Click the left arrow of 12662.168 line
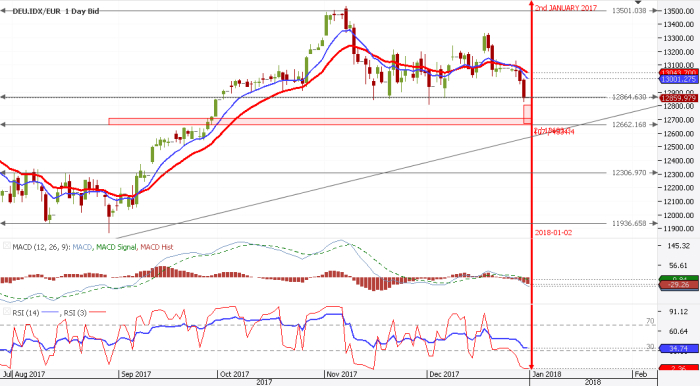The width and height of the screenshot is (700, 386). coord(3,125)
